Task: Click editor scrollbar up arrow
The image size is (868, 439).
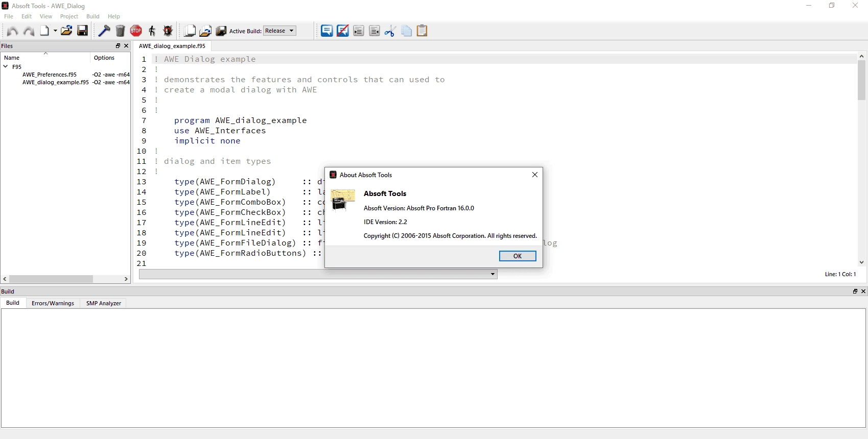Action: [x=862, y=56]
